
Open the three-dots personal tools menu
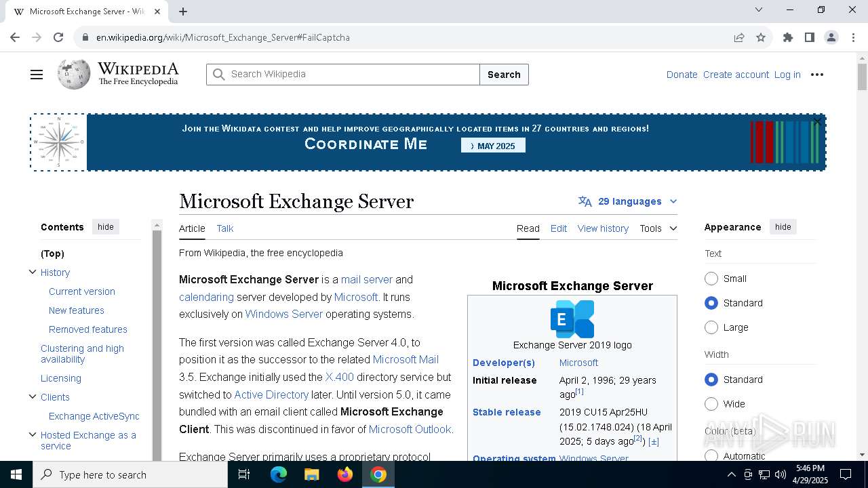point(817,75)
